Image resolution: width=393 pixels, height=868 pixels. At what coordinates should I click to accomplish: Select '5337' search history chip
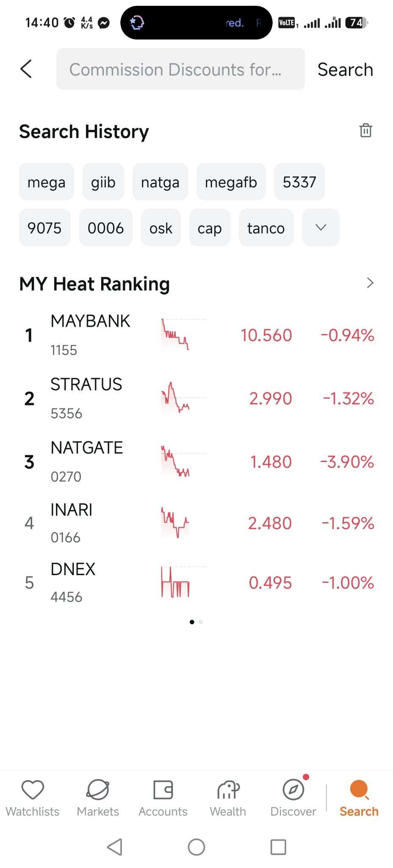(299, 182)
